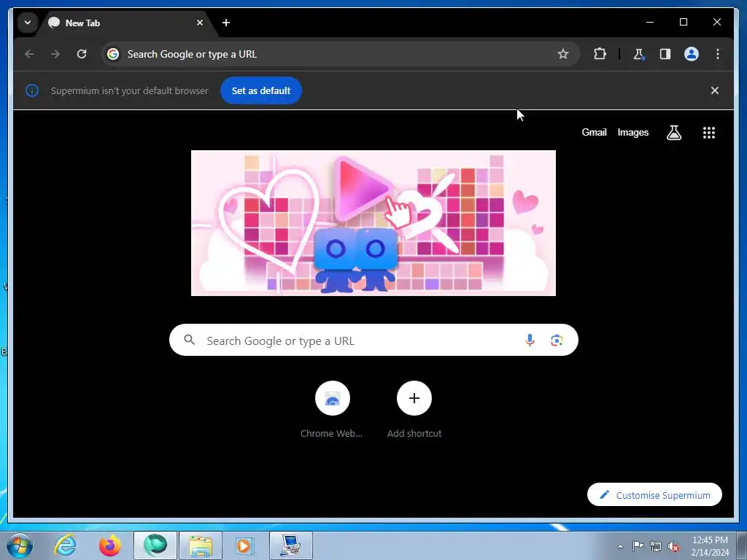The height and width of the screenshot is (560, 747).
Task: Click the address bar URL field
Action: (340, 54)
